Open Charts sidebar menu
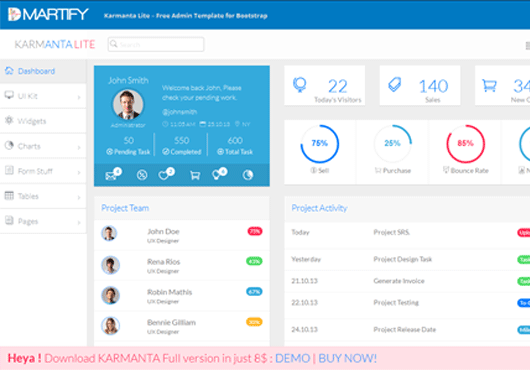This screenshot has height=370, width=530. tap(43, 146)
